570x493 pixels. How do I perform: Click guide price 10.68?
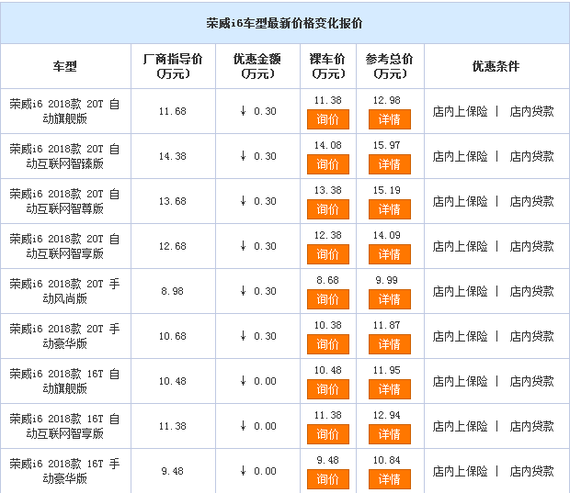tap(173, 336)
